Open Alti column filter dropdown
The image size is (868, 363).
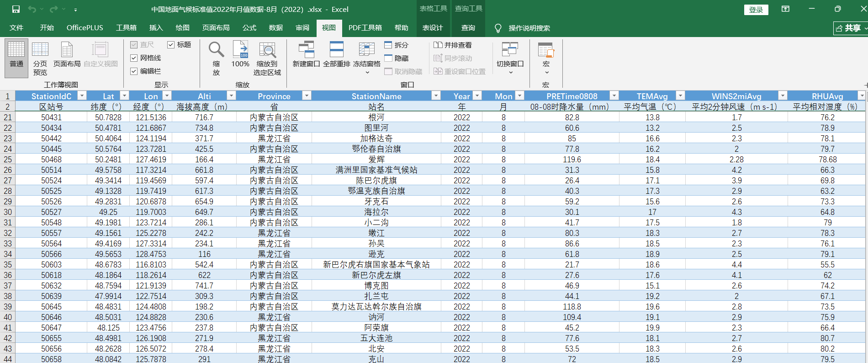(x=231, y=96)
